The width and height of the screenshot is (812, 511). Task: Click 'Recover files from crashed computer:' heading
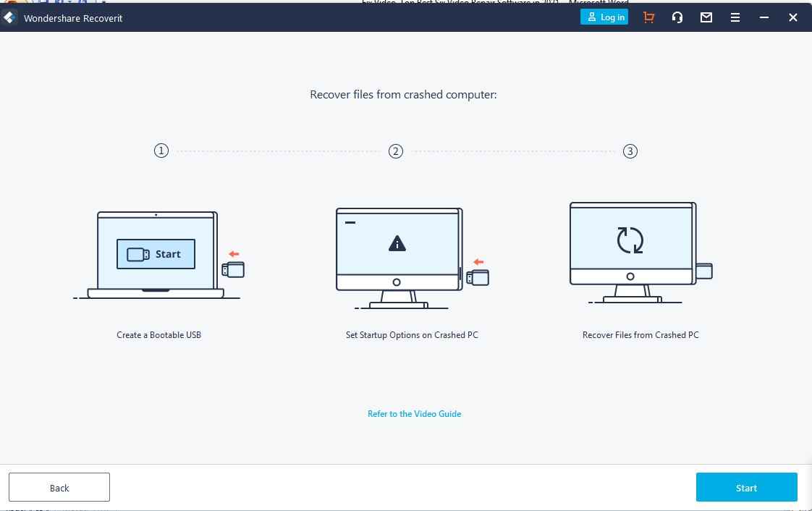point(403,95)
